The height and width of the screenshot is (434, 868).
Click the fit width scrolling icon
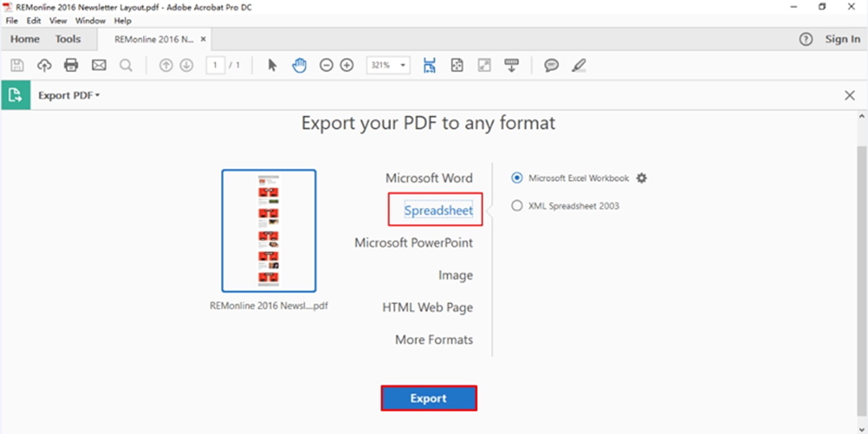click(429, 65)
